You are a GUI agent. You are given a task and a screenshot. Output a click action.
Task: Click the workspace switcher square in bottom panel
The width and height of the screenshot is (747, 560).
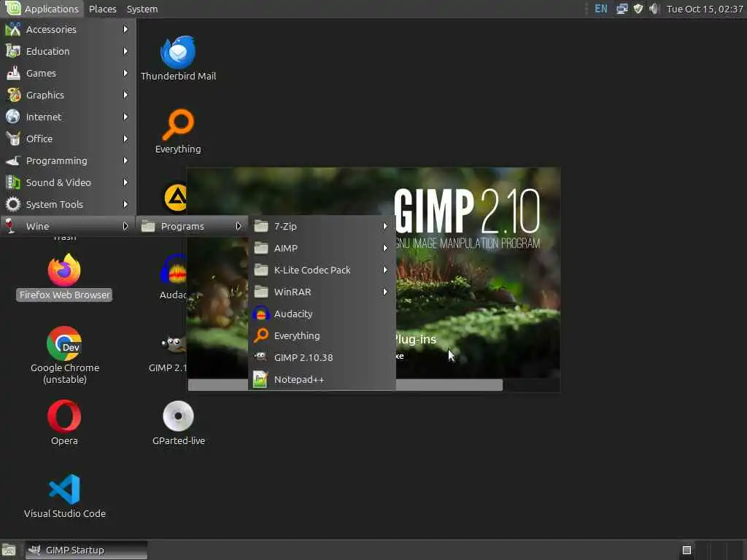[x=686, y=551]
